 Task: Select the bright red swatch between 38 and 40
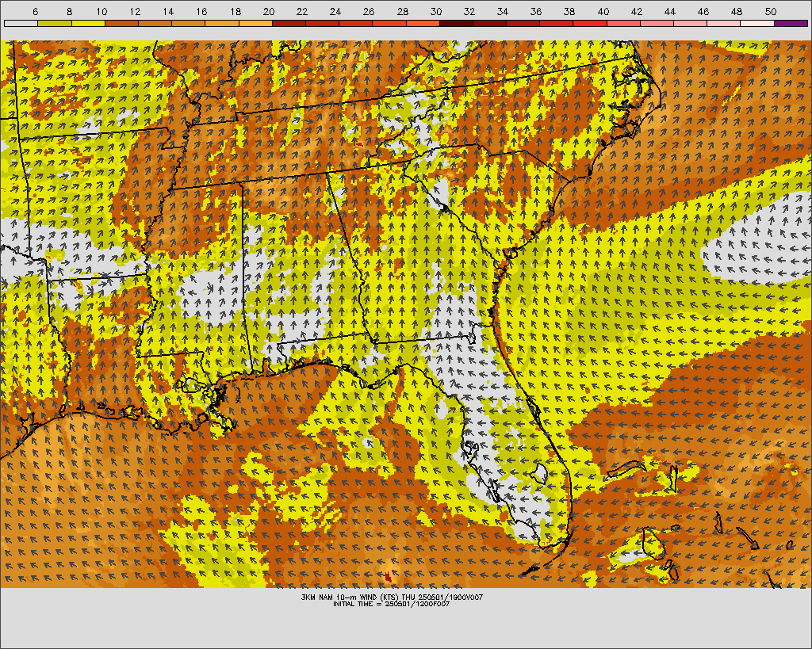tap(590, 23)
